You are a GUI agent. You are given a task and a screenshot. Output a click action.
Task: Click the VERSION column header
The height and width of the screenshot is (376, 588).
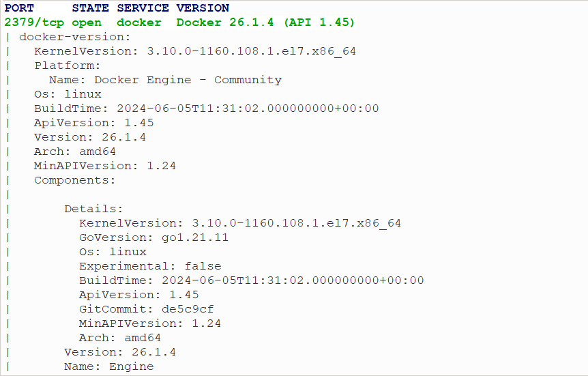pyautogui.click(x=203, y=8)
